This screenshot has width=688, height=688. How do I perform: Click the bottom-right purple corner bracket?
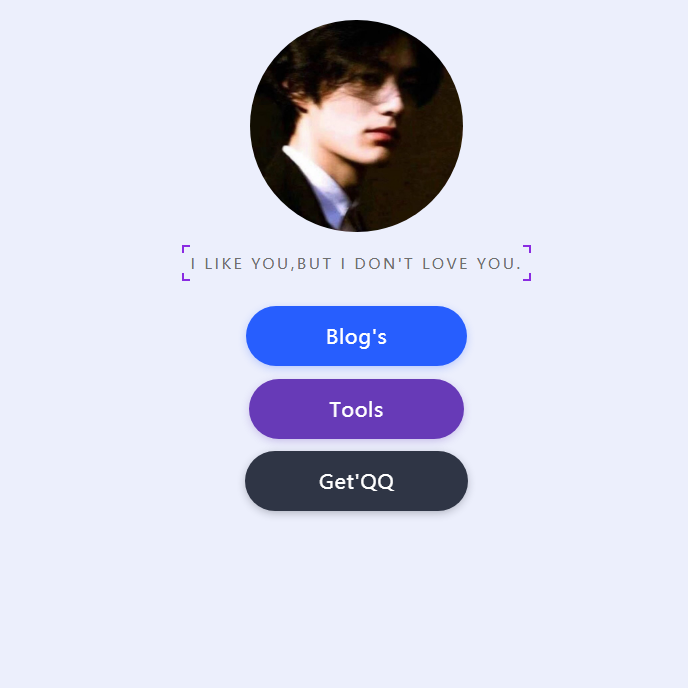coord(527,277)
